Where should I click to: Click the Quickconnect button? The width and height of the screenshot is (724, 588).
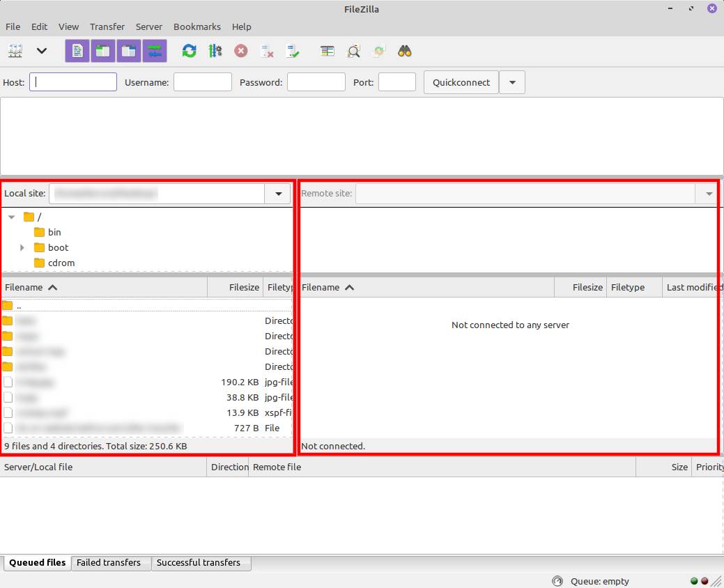click(x=461, y=82)
